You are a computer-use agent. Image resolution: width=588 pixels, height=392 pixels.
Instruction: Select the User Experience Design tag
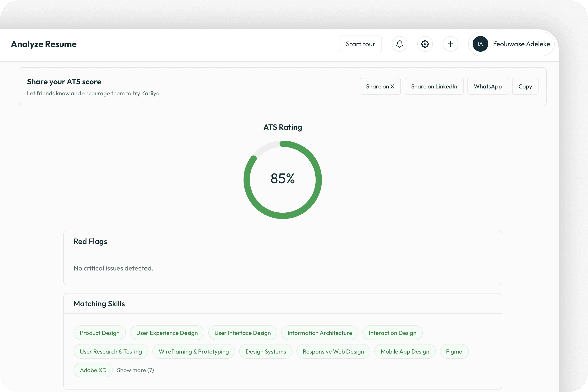tap(167, 333)
